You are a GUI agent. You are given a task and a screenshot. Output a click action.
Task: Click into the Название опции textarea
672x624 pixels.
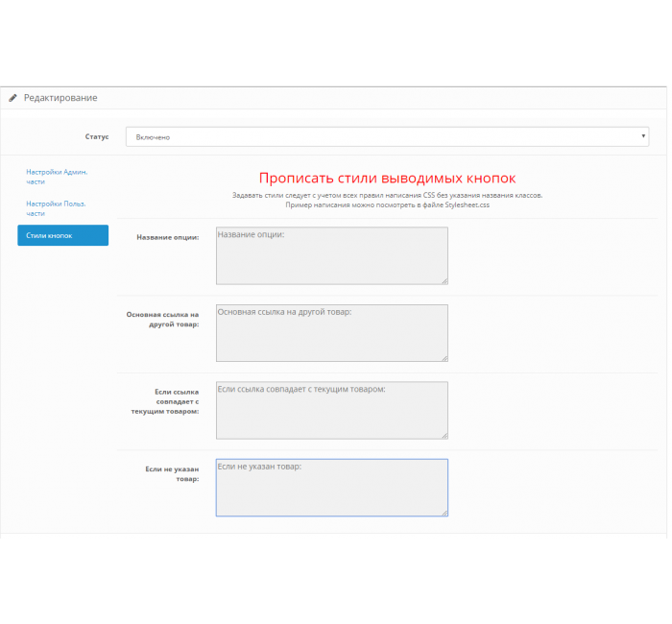332,256
